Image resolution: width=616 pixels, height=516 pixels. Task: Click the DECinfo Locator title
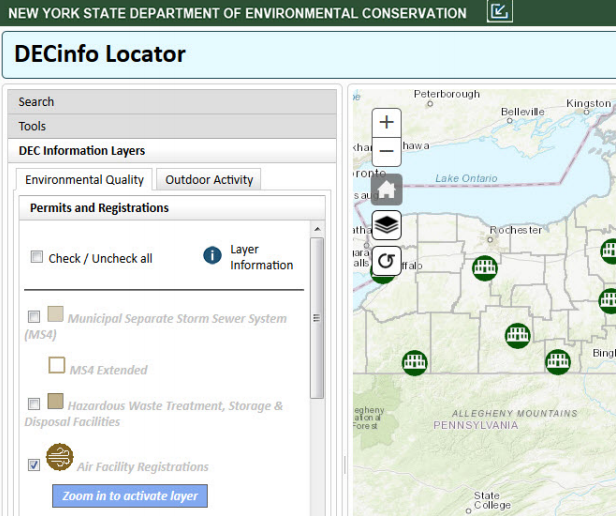pos(100,54)
